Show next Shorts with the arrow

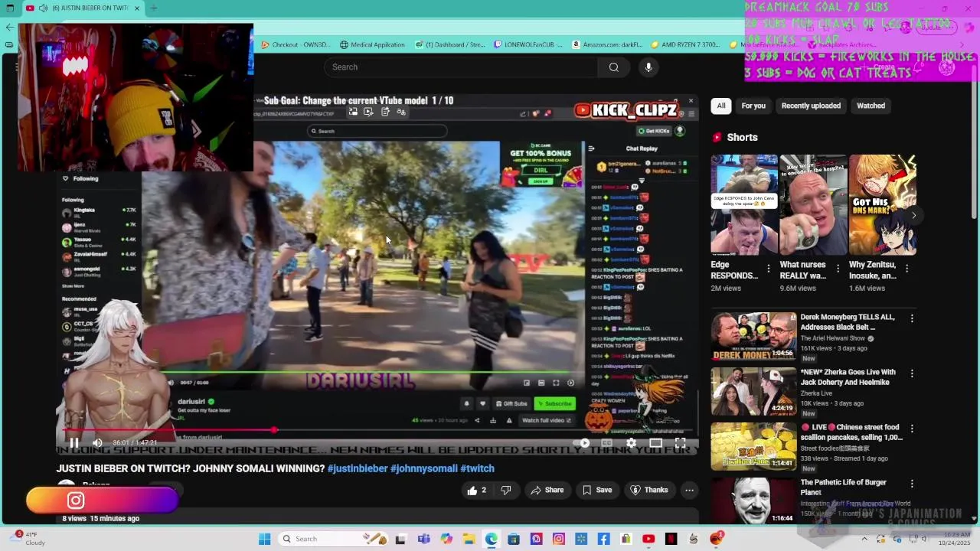[x=913, y=216]
